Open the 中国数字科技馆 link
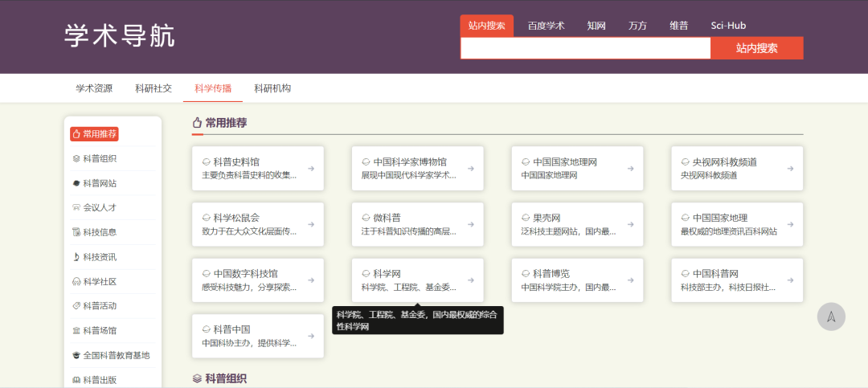The width and height of the screenshot is (868, 388). [x=258, y=280]
